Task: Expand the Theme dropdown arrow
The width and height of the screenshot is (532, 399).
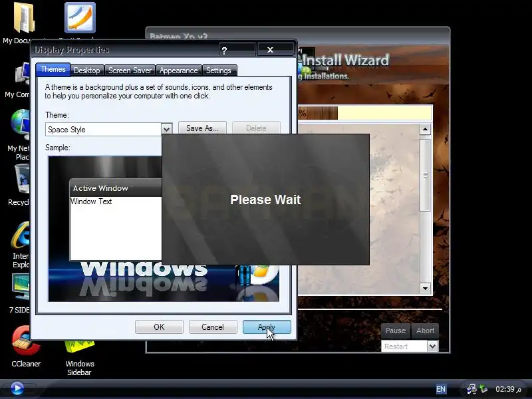Action: click(x=166, y=129)
